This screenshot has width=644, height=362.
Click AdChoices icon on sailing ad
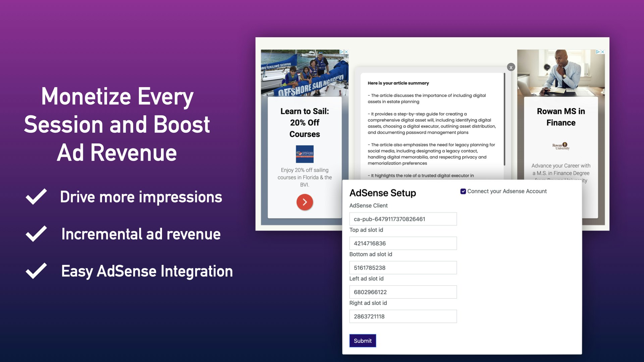pyautogui.click(x=341, y=52)
